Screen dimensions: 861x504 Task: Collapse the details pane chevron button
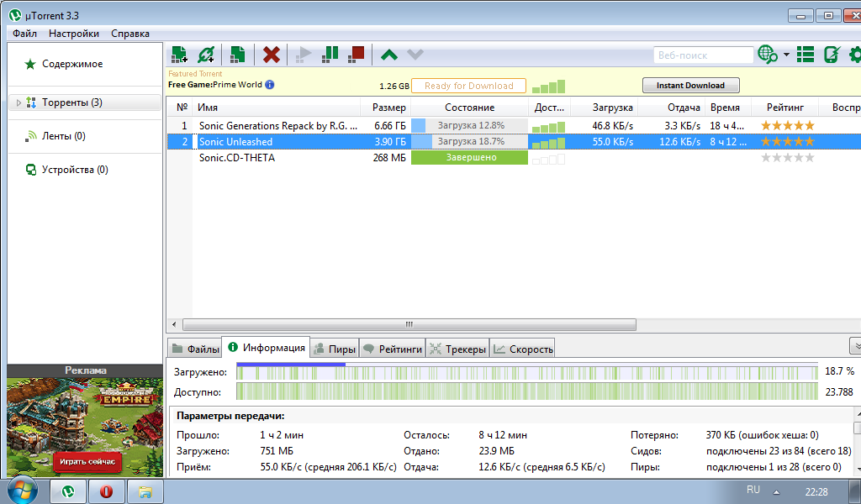pos(855,347)
